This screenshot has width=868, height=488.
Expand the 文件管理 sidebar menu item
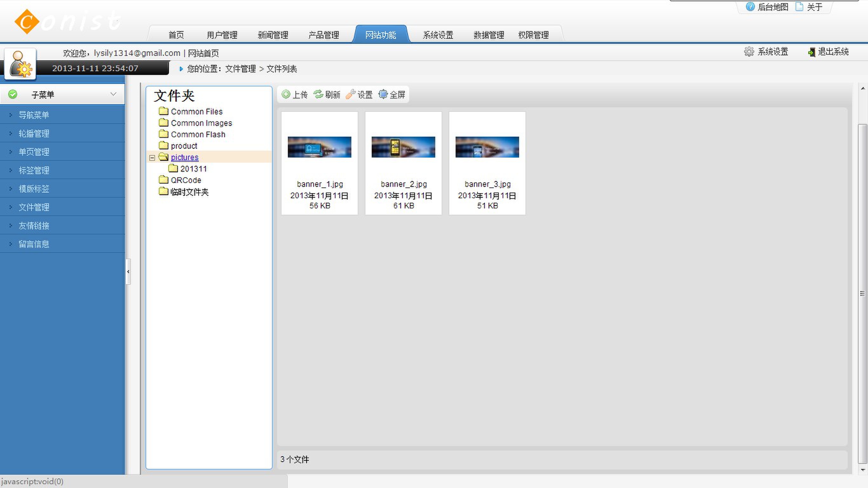(x=34, y=207)
